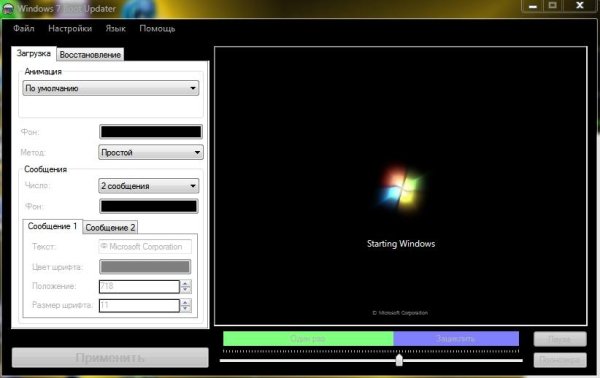Expand the Метод dropdown 'Простой'
Screen dimensions: 600x378
point(151,152)
